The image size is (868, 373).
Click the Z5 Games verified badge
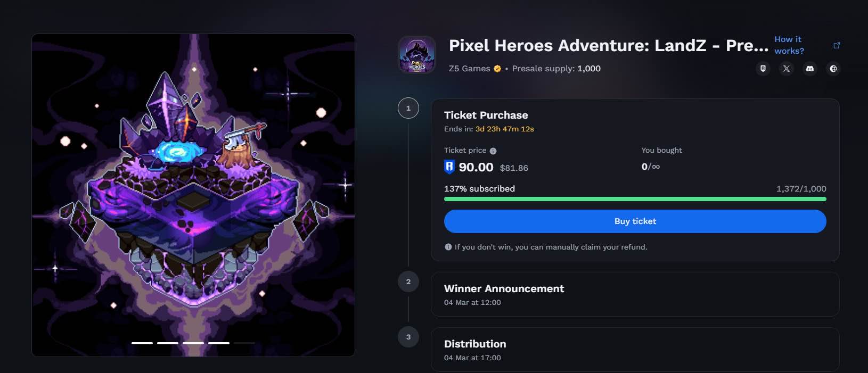[x=497, y=69]
